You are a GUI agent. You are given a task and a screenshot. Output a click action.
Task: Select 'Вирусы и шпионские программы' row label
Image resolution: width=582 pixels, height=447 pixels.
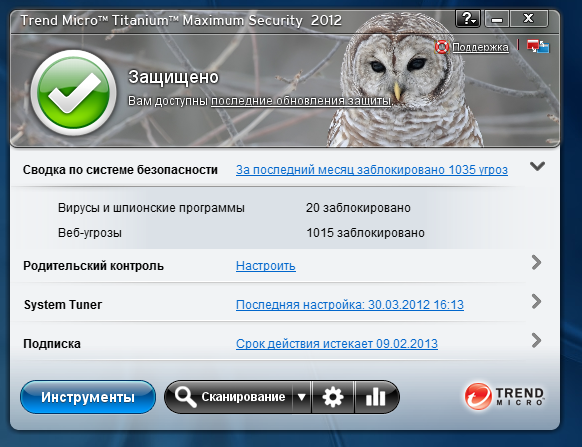click(x=151, y=208)
